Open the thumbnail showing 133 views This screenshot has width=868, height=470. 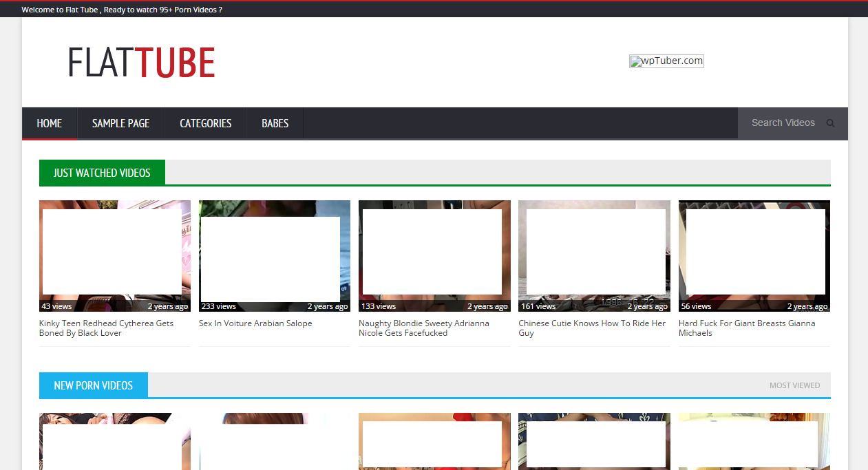(x=434, y=255)
